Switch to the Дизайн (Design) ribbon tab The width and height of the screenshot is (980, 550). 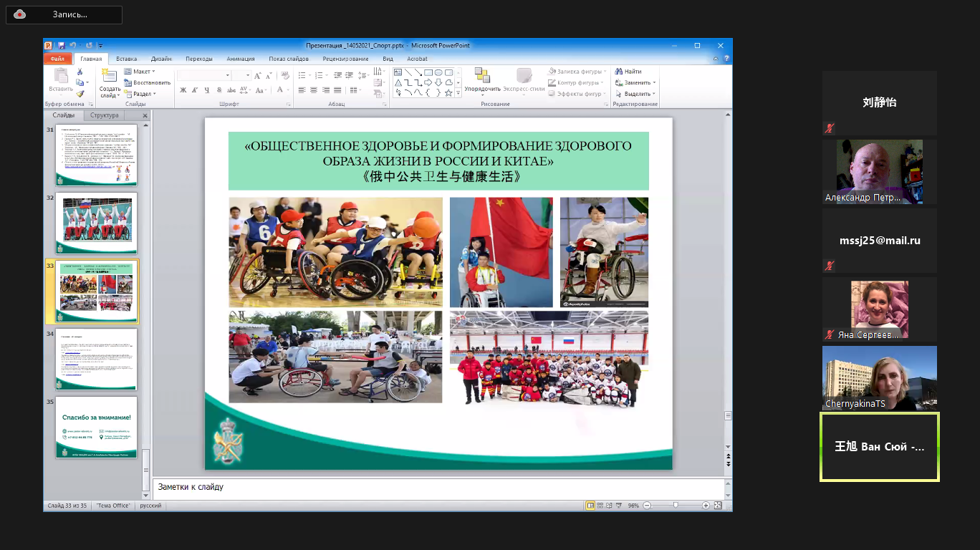pos(161,59)
